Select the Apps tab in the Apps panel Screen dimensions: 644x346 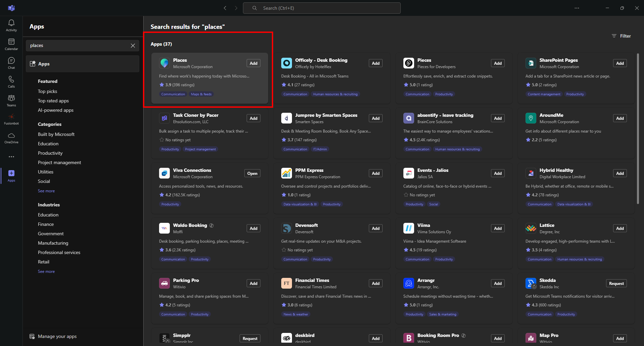[x=83, y=64]
